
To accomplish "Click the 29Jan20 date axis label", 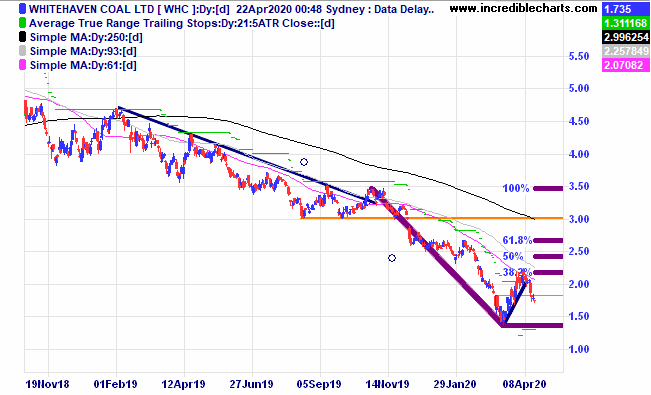I will (455, 384).
